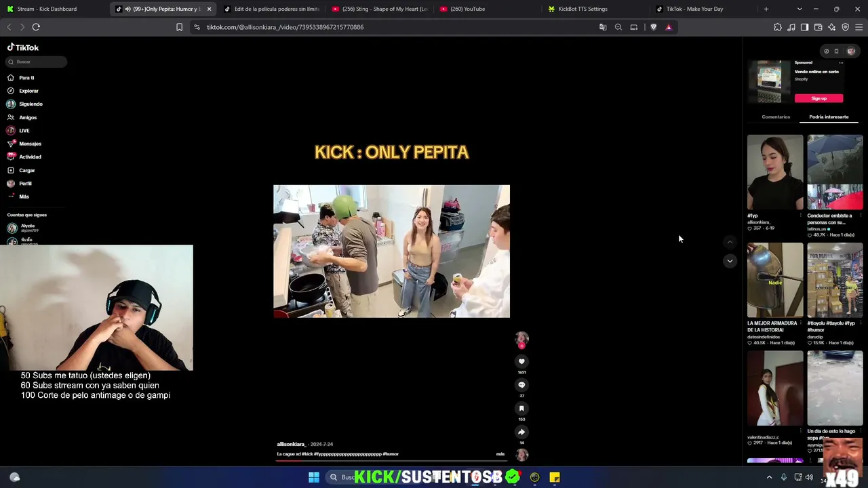Click the TikTok Buscar search field
The width and height of the screenshot is (868, 488).
[x=37, y=62]
